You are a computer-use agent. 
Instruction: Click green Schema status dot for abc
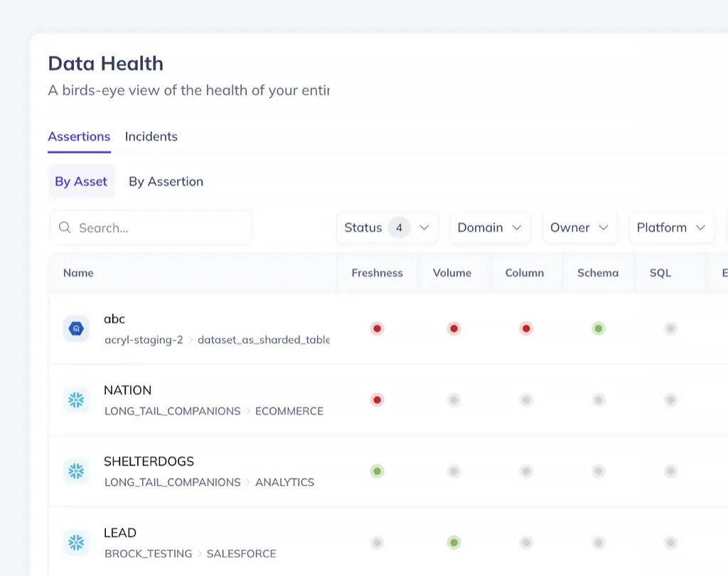(x=599, y=329)
